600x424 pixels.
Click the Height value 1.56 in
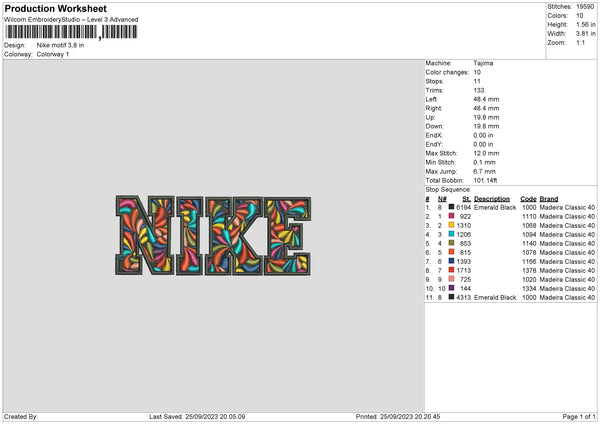585,24
